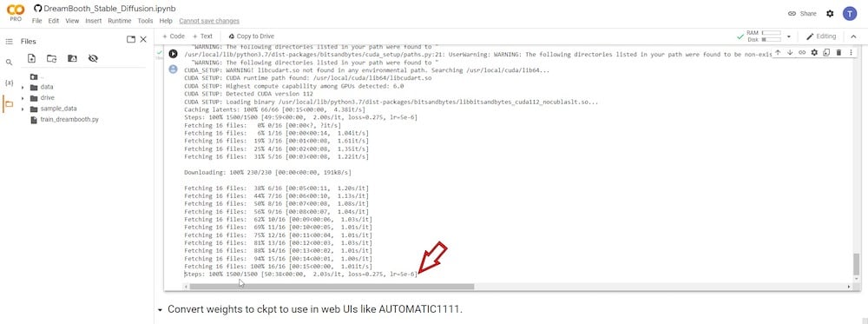Viewport: 868px width, 324px height.
Task: Click the 'Downloading: 100% 230/230' output line
Action: pyautogui.click(x=268, y=172)
